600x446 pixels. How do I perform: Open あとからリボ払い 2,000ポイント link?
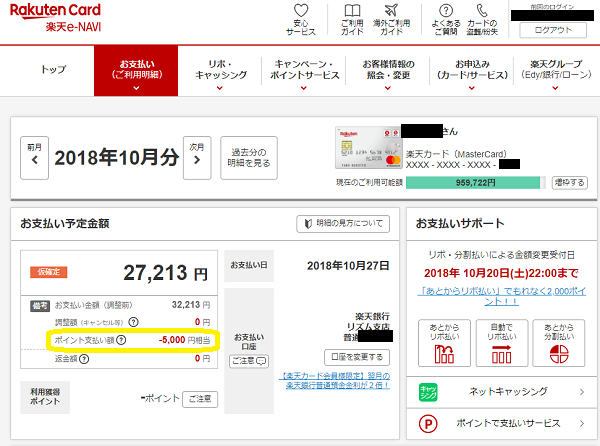pos(501,296)
